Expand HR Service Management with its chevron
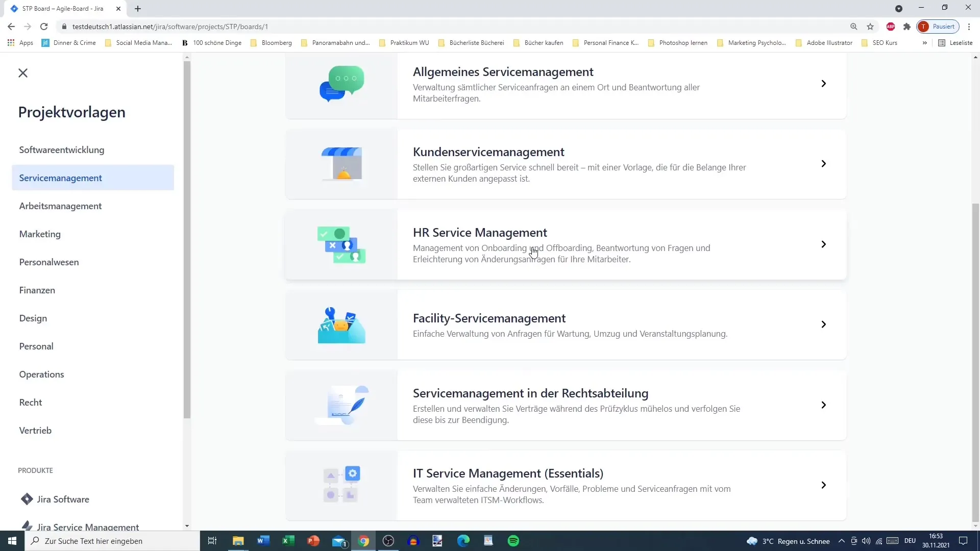980x551 pixels. point(823,244)
